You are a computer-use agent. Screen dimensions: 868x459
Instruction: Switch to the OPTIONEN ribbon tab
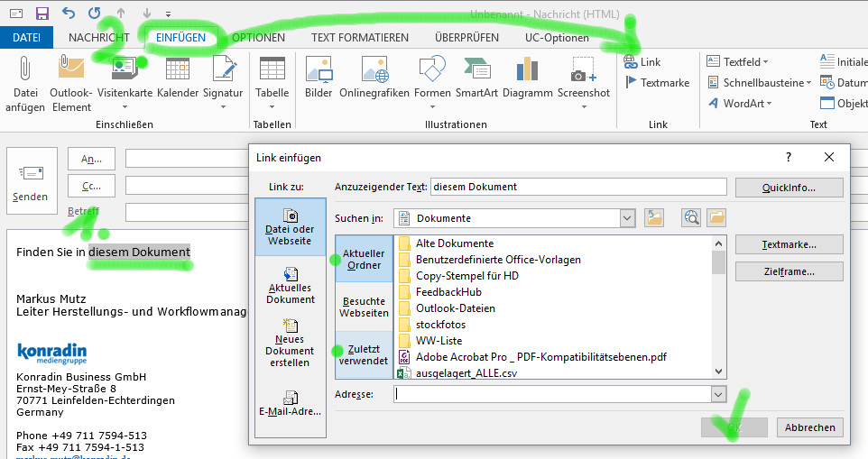click(258, 38)
